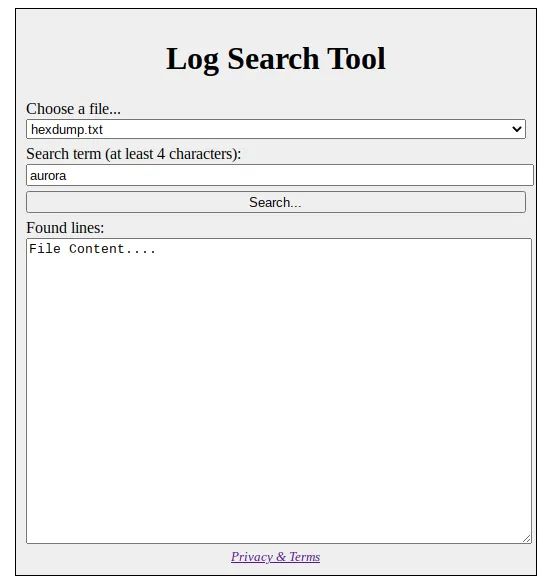549x583 pixels.
Task: Click the word 'Tool' in the title
Action: (356, 59)
